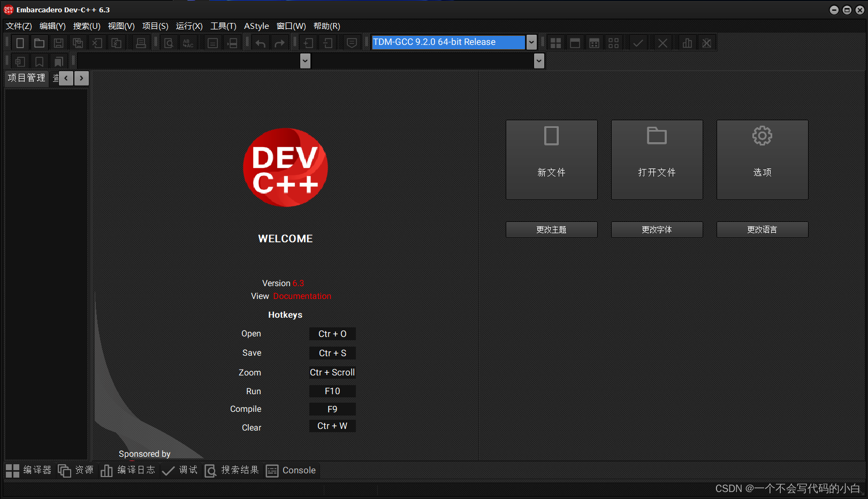868x499 pixels.
Task: Click the right tab scroll arrow
Action: [x=81, y=78]
